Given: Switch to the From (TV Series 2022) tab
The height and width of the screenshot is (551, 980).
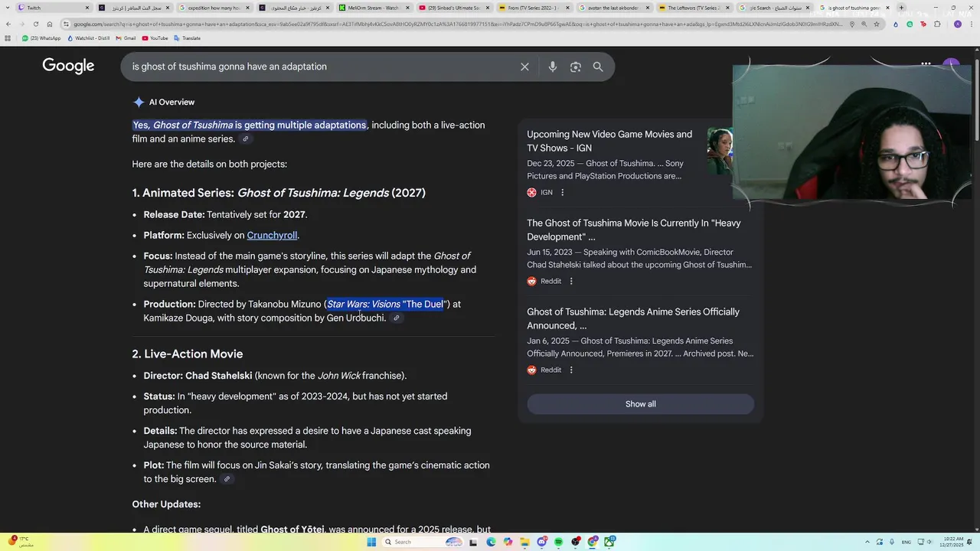Looking at the screenshot, I should coord(533,8).
